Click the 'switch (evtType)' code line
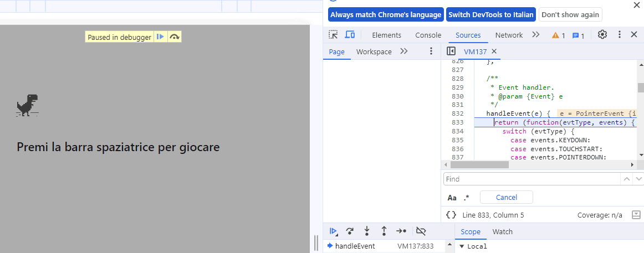The image size is (644, 253). 538,131
